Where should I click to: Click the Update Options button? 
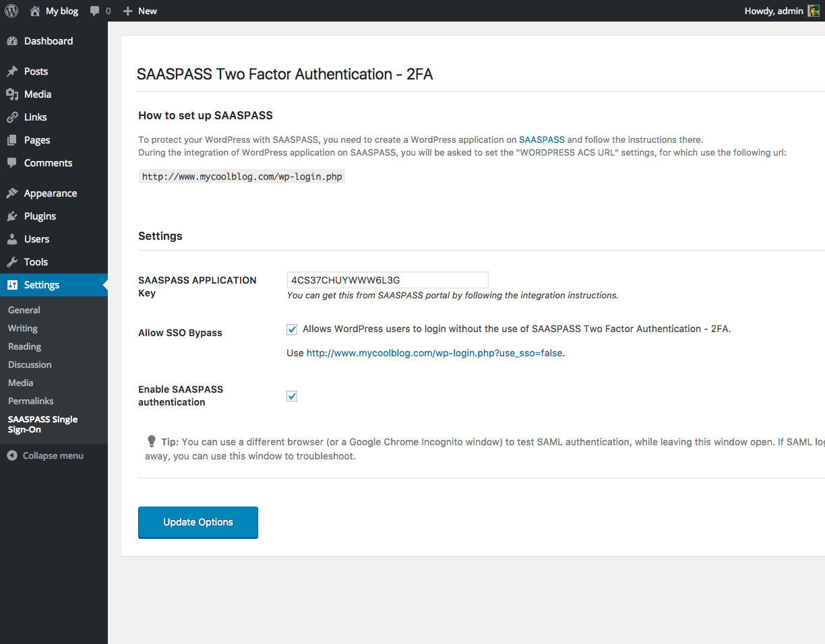[198, 523]
